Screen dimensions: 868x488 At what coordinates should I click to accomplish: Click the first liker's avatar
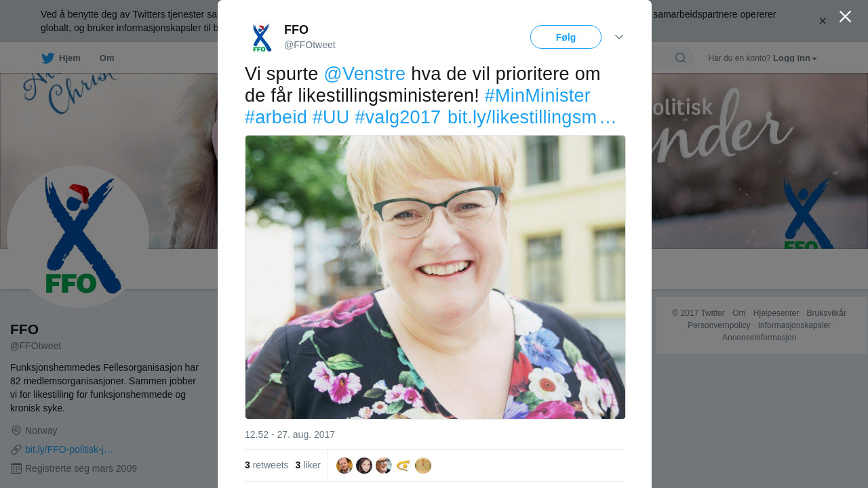click(x=344, y=466)
